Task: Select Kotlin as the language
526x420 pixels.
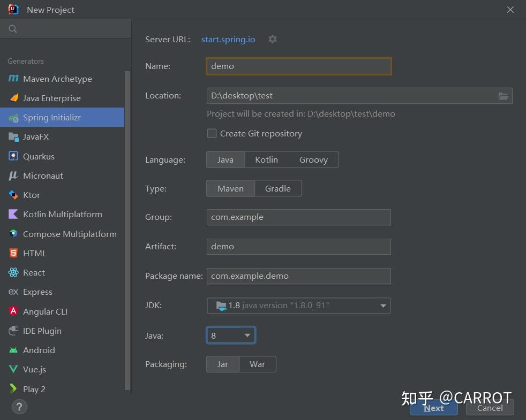Action: [266, 159]
